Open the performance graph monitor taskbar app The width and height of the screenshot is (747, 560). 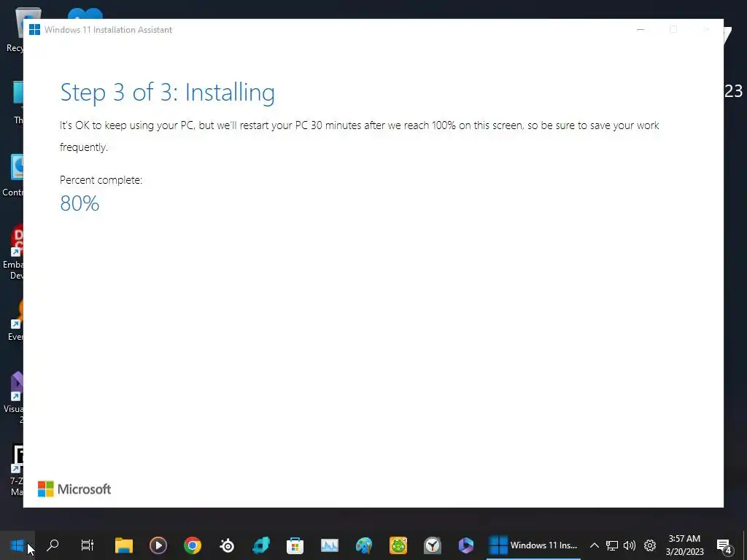329,545
